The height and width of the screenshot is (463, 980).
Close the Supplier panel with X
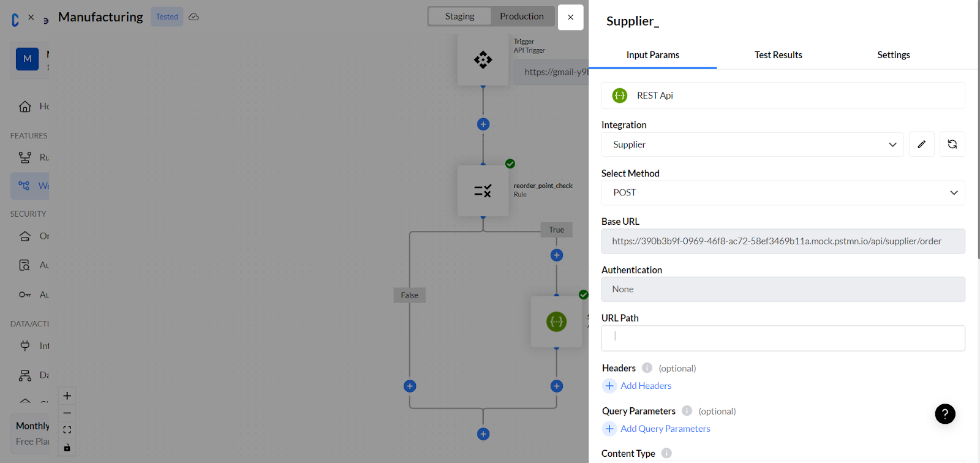click(570, 17)
